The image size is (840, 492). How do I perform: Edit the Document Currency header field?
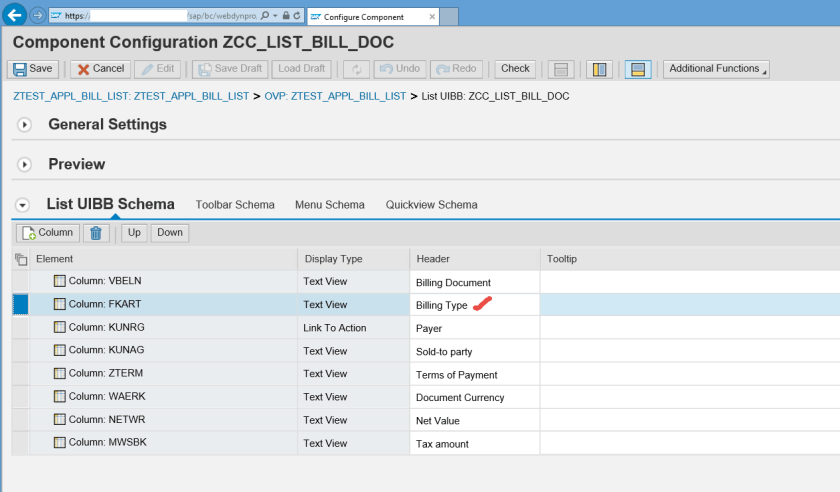click(x=475, y=398)
